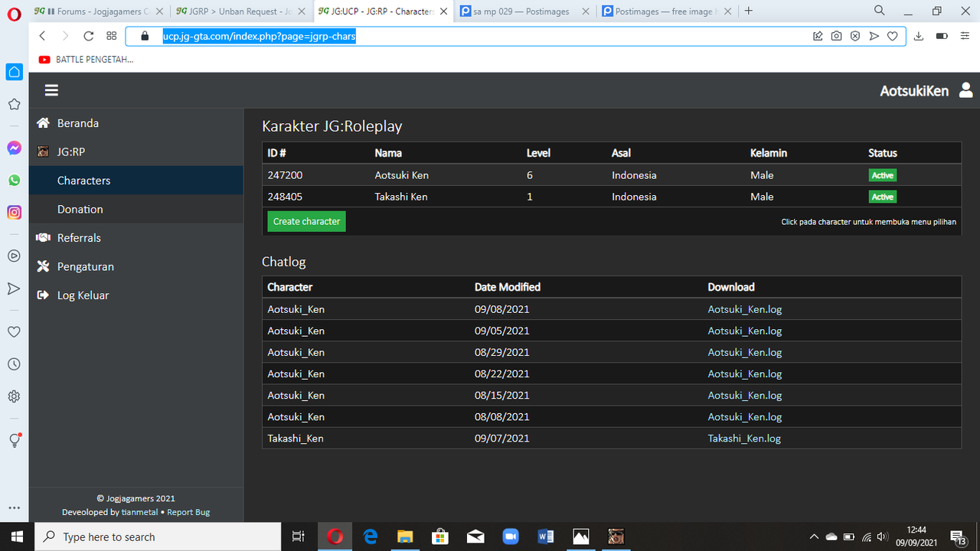Screen dimensions: 980x551
Task: Click the lightbulb tips icon in sidebar
Action: coord(14,440)
